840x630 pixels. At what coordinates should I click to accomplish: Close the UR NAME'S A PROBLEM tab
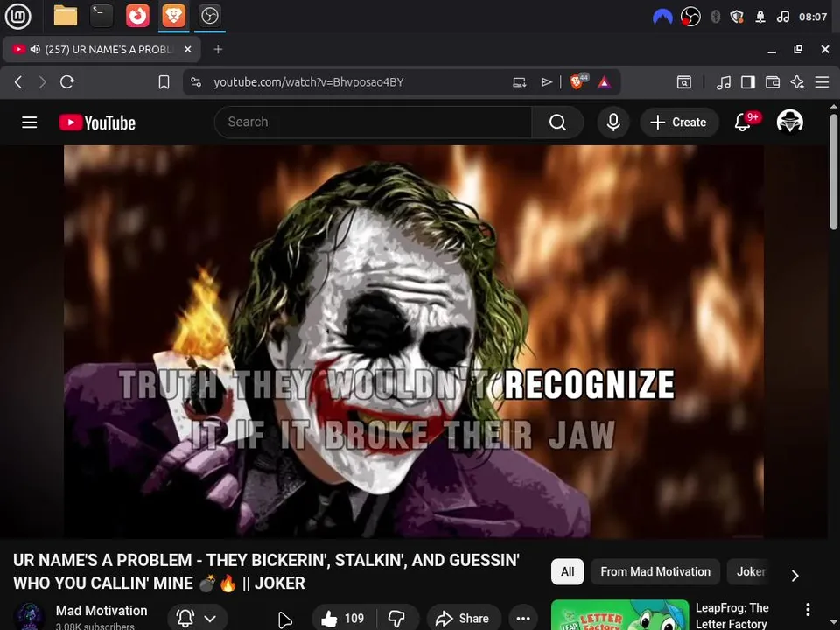point(187,49)
